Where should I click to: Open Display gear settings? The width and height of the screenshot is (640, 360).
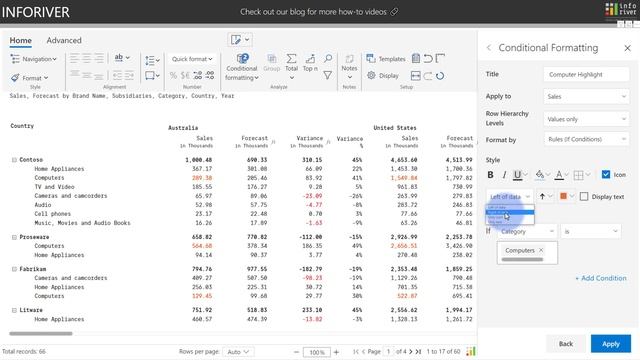click(371, 76)
